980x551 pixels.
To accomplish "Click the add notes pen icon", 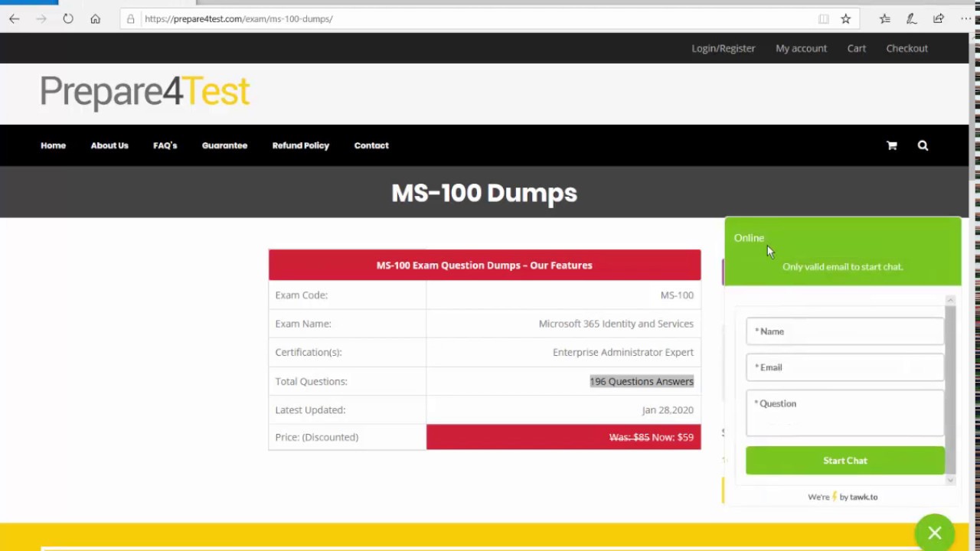I will click(x=911, y=18).
